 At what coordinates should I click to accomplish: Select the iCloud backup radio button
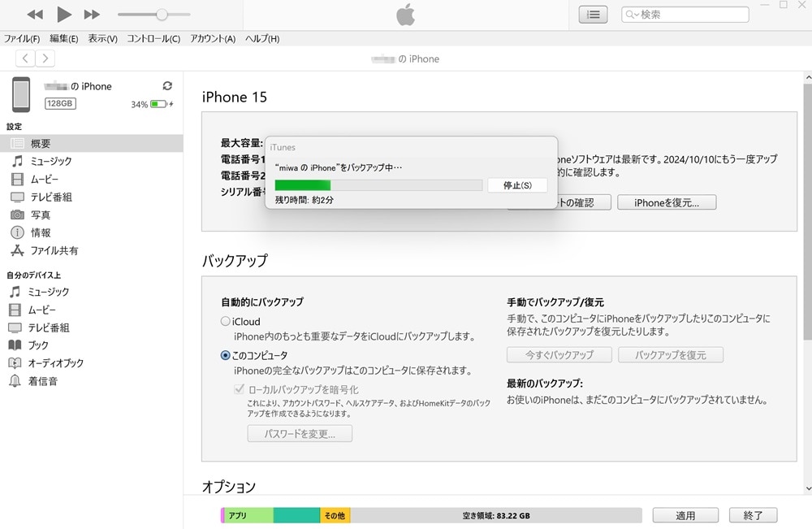(x=226, y=322)
